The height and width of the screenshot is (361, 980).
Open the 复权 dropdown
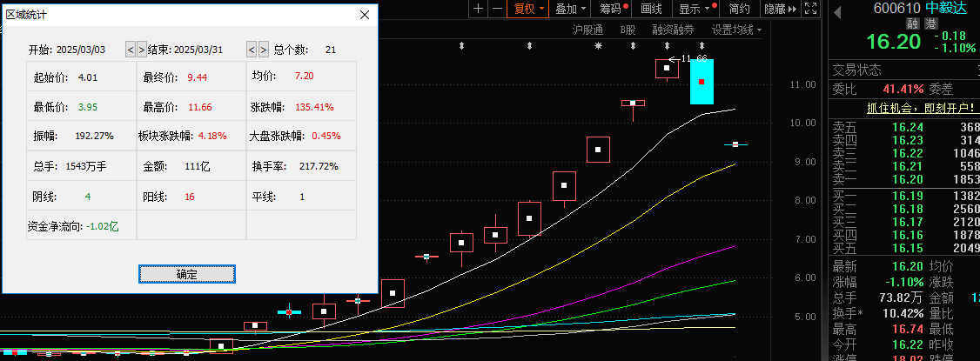(529, 9)
